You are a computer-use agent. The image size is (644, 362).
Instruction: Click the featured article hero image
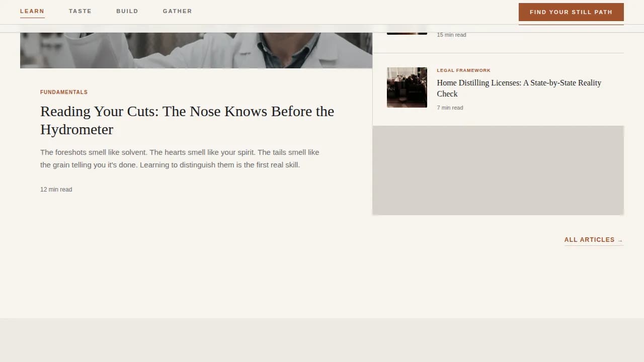pyautogui.click(x=196, y=50)
